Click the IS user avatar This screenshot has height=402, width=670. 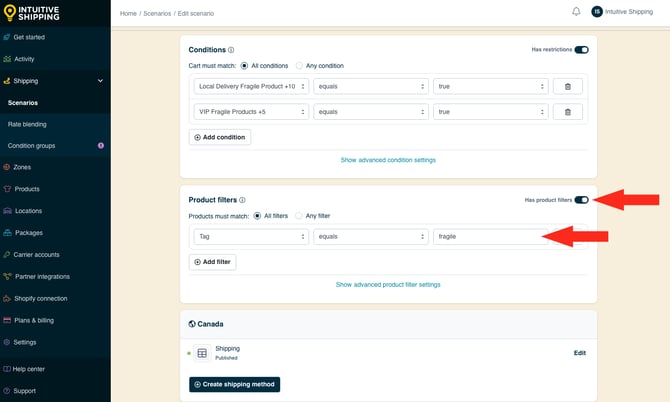597,12
